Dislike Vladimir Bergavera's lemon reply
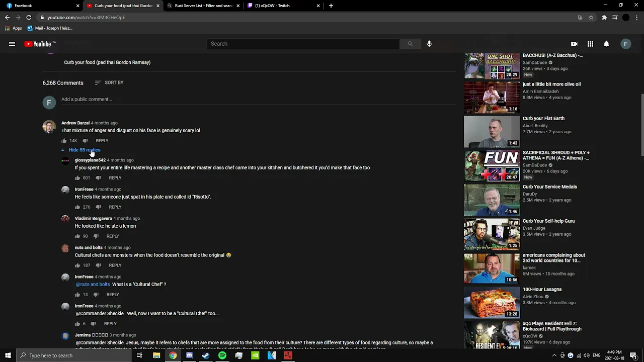Viewport: 644px width, 362px height. tap(96, 236)
